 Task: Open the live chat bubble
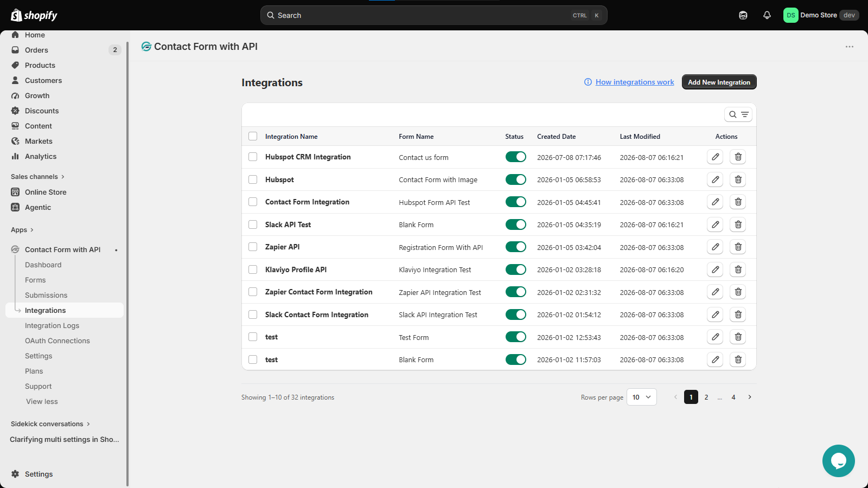point(838,461)
